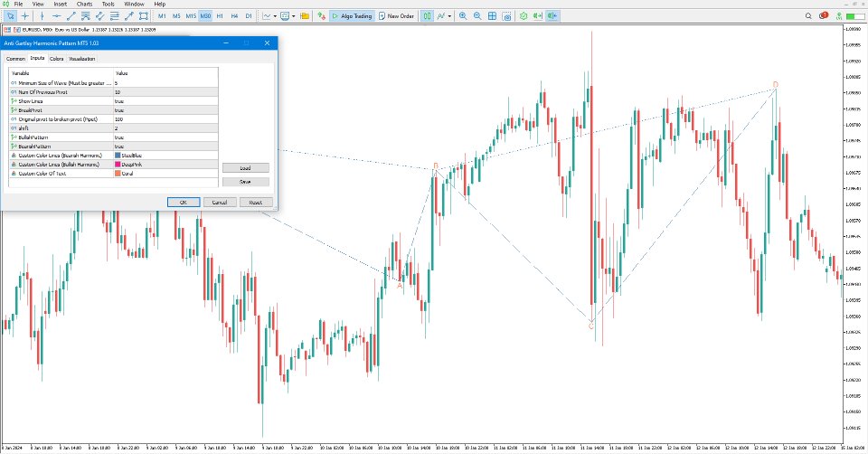Open the New Order dialog
868x454 pixels.
(396, 16)
